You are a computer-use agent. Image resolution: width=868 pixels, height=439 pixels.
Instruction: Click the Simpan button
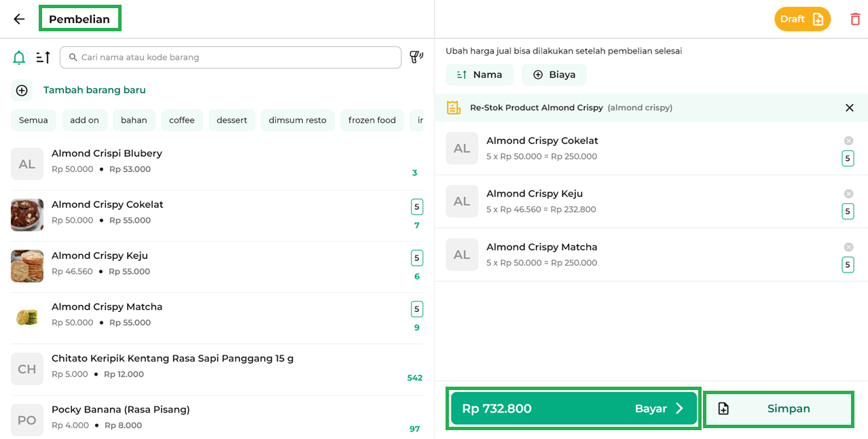778,409
